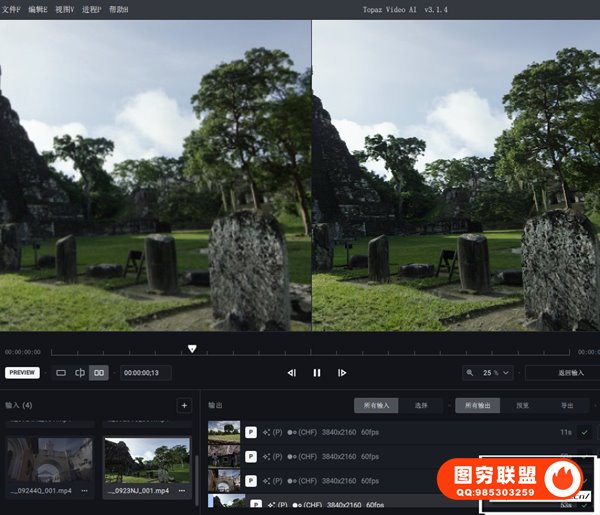Select side-by-side comparison view icon
This screenshot has width=600, height=515.
point(98,373)
